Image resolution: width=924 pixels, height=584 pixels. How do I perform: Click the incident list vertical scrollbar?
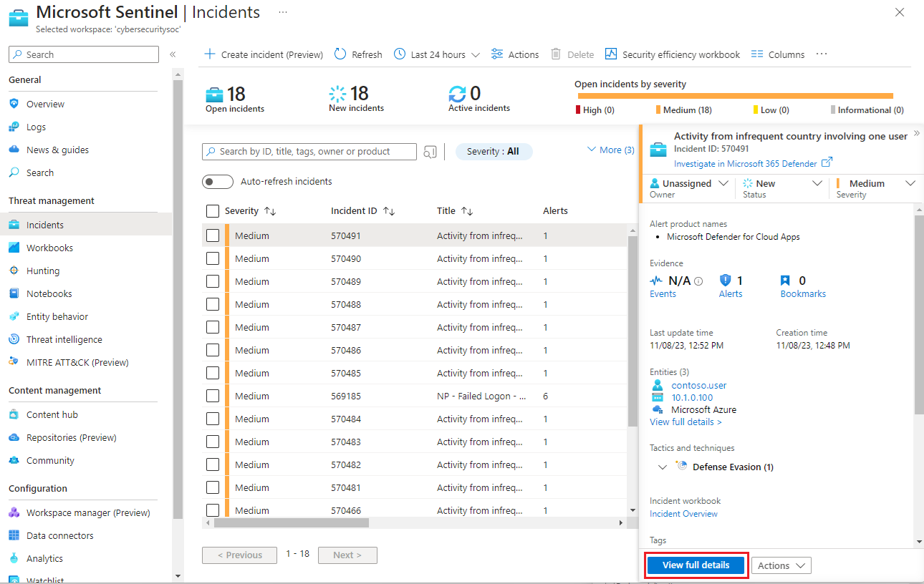click(632, 331)
